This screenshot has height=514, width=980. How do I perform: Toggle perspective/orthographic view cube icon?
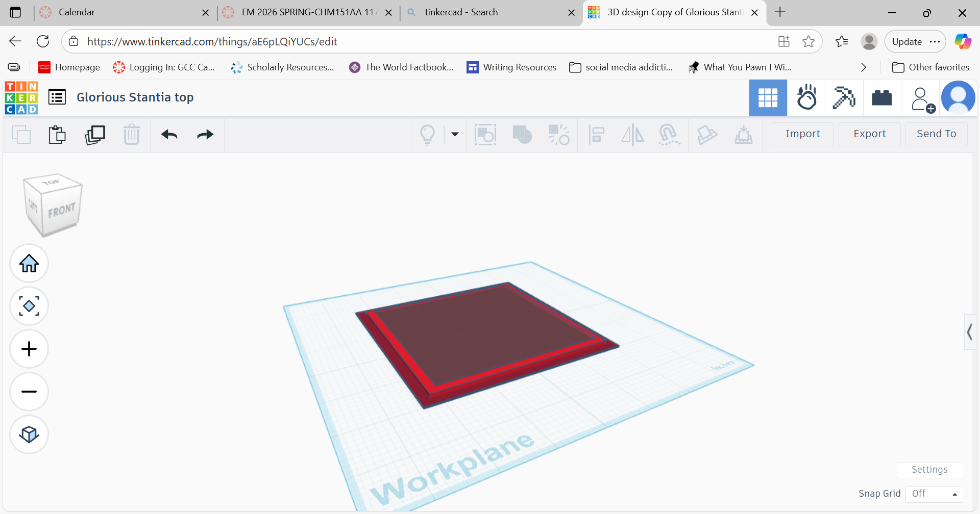[29, 434]
